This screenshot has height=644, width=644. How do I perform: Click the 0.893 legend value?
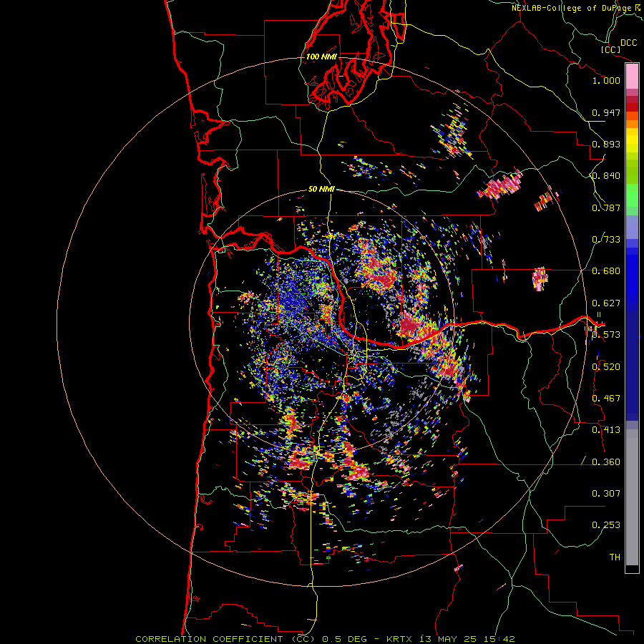pyautogui.click(x=606, y=144)
